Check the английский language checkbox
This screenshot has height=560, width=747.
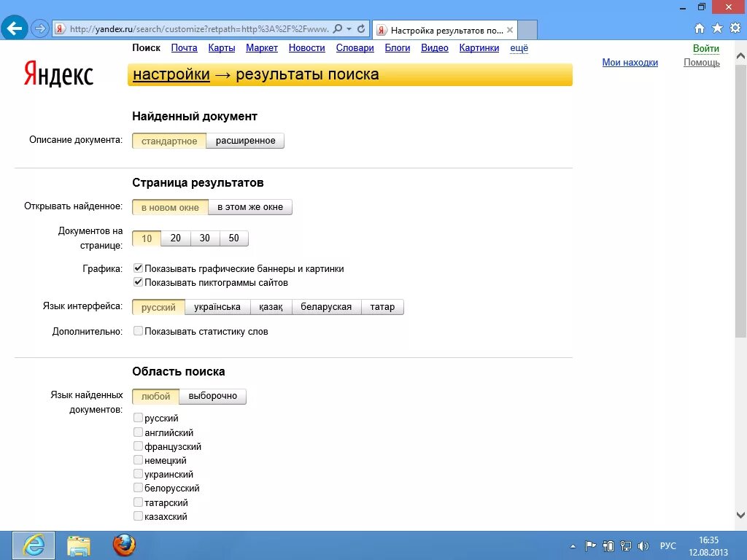(x=138, y=432)
